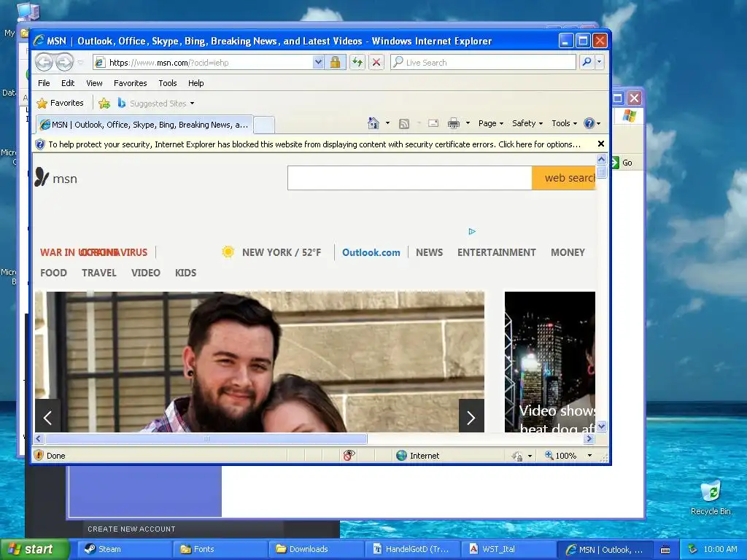Click the info bar shield icon

[x=40, y=144]
